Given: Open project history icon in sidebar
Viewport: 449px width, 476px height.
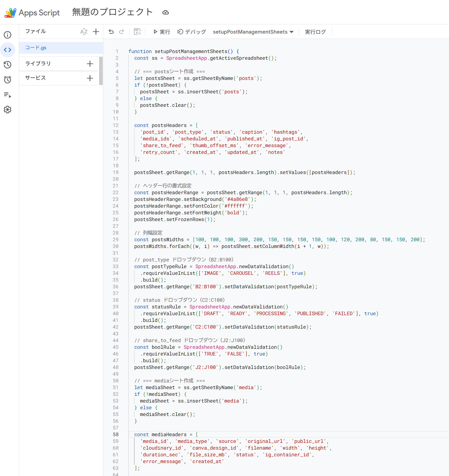Looking at the screenshot, I should click(x=7, y=65).
